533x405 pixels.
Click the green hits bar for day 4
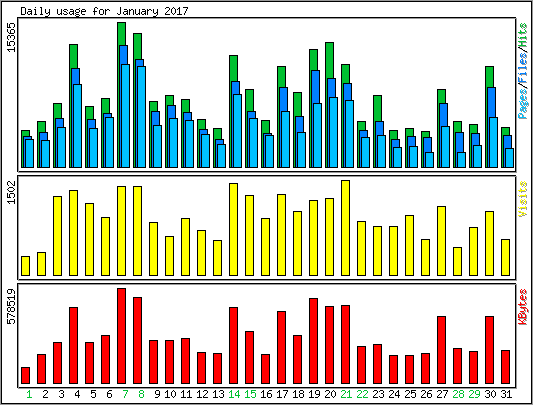[73, 56]
